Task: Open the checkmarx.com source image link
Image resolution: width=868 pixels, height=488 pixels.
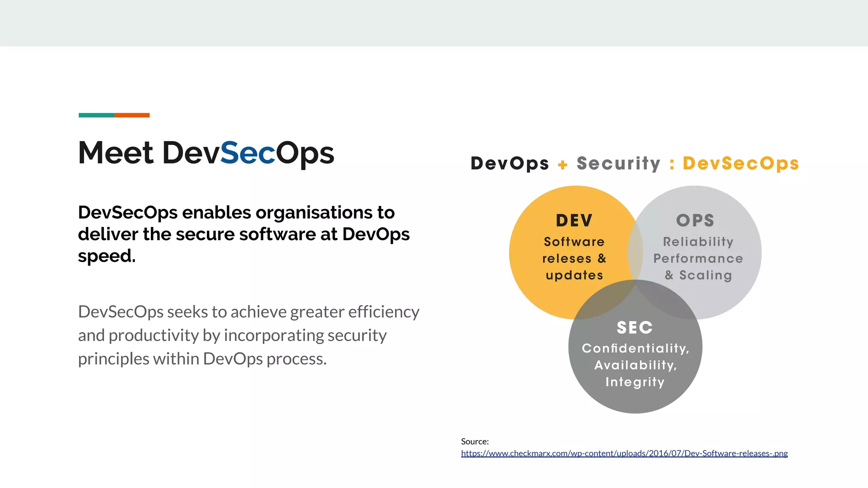Action: [x=624, y=453]
